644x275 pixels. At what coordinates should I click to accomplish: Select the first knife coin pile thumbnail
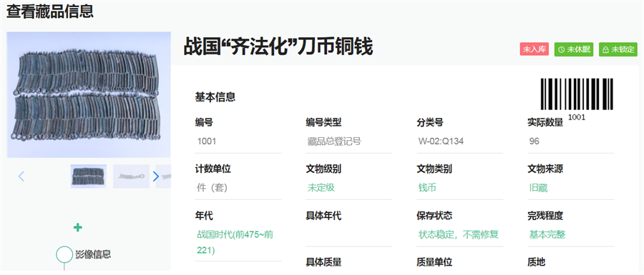(89, 176)
